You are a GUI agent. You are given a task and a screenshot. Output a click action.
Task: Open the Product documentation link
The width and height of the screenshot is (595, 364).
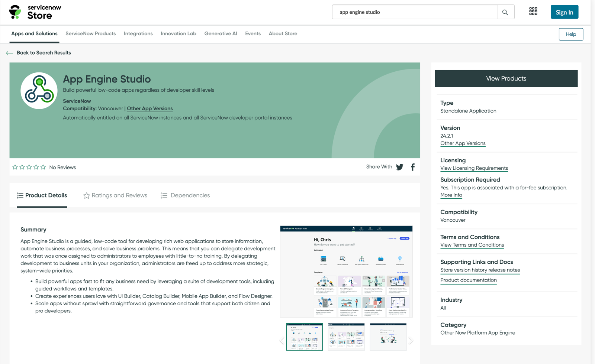pos(469,280)
